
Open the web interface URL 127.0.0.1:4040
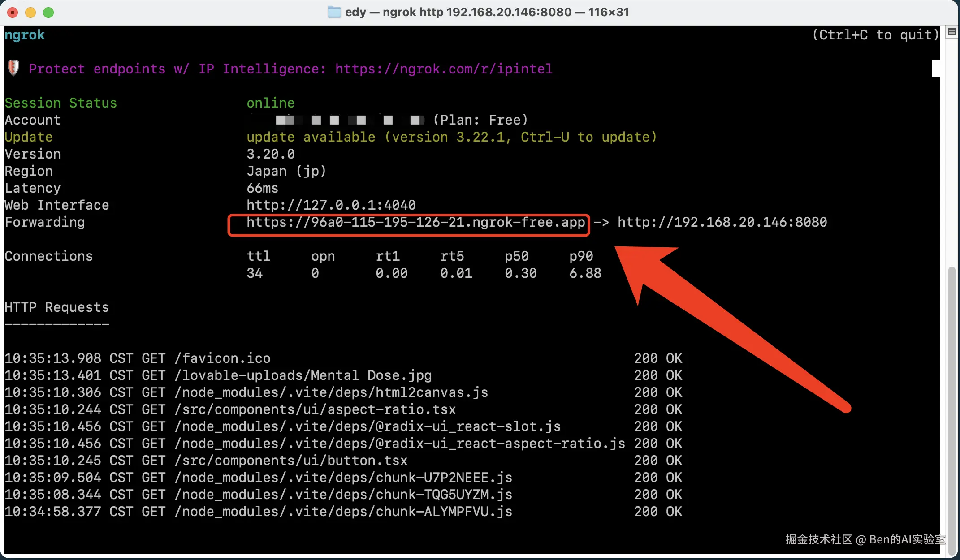[x=331, y=205]
